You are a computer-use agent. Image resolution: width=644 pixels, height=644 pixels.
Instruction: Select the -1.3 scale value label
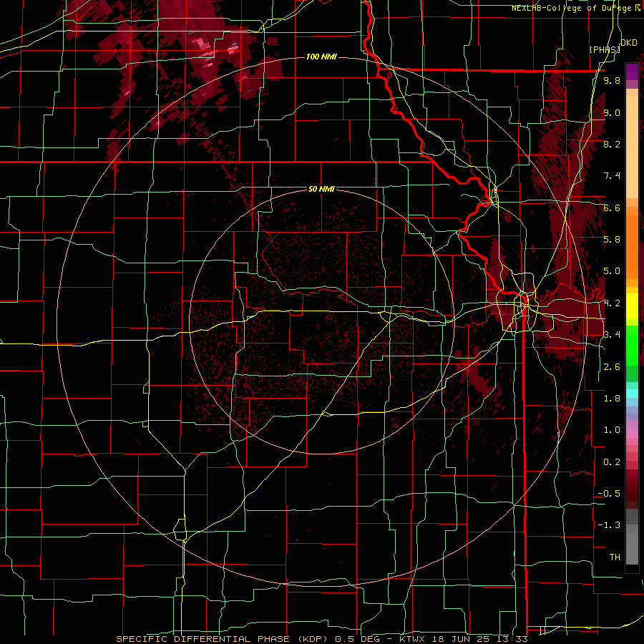pos(609,525)
